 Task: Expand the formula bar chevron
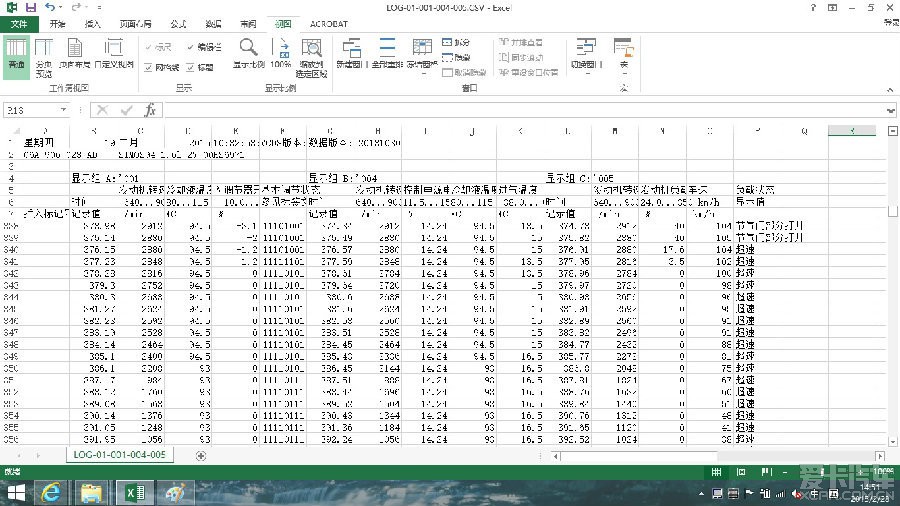[890, 110]
